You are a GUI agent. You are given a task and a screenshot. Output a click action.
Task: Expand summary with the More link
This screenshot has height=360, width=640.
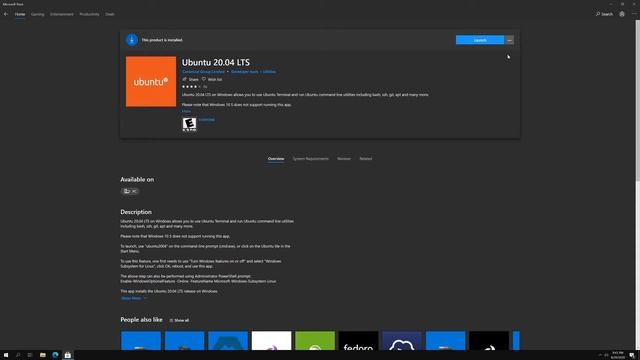coord(186,111)
